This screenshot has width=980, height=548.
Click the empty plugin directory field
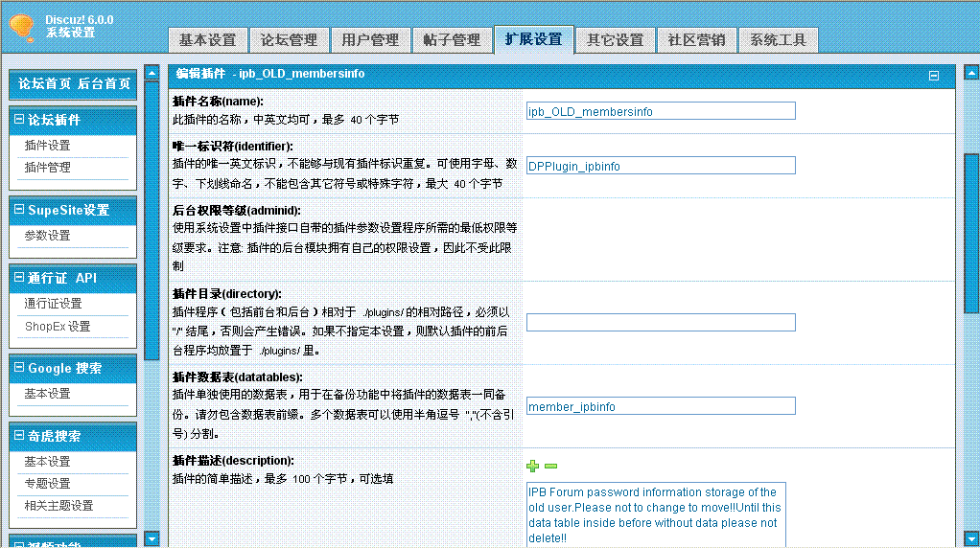coord(661,322)
